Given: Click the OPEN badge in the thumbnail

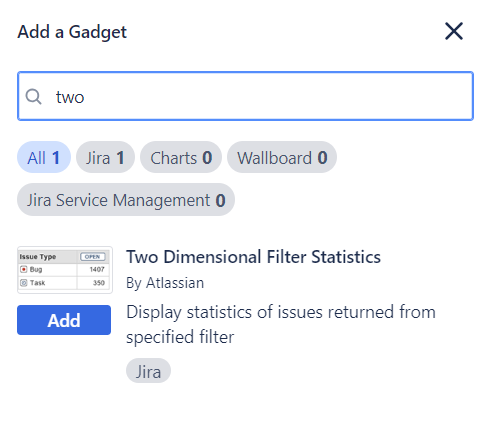Looking at the screenshot, I should click(x=93, y=257).
